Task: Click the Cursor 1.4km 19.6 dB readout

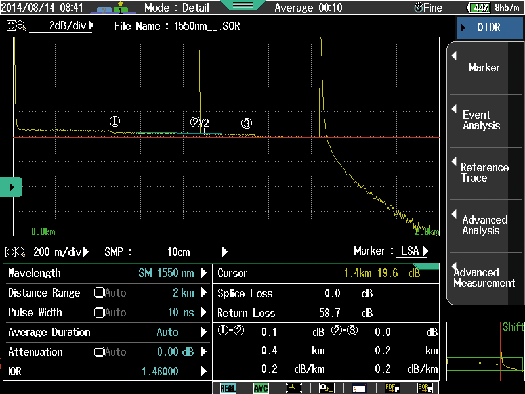Action: coord(326,273)
